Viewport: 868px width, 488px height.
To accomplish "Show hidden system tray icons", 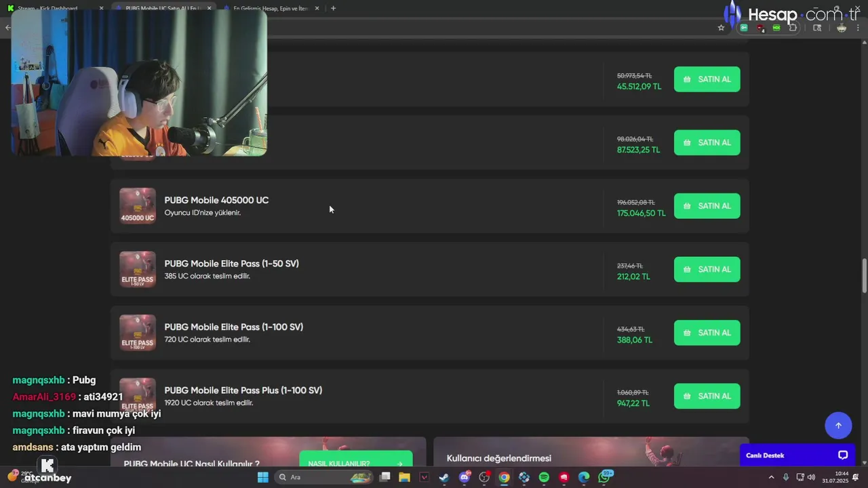I will click(771, 477).
